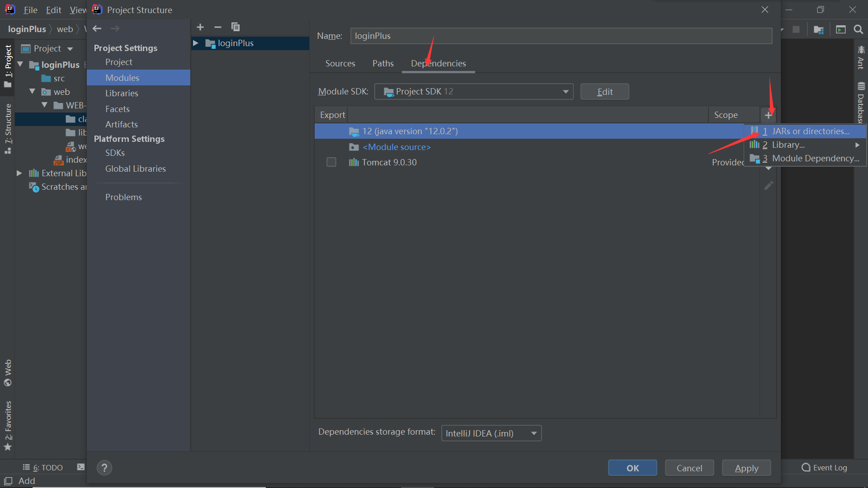Switch to the Sources tab
The width and height of the screenshot is (868, 488).
coord(340,64)
